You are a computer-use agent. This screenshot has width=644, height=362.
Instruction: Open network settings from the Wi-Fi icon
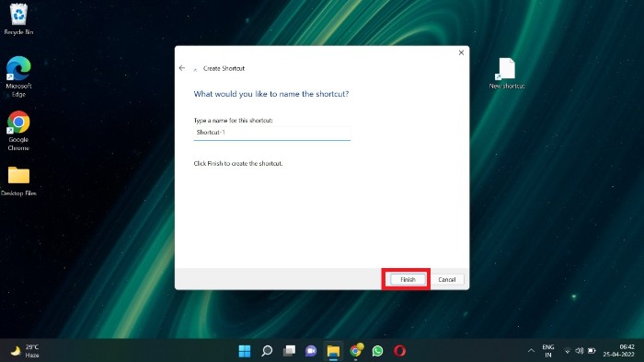[568, 351]
